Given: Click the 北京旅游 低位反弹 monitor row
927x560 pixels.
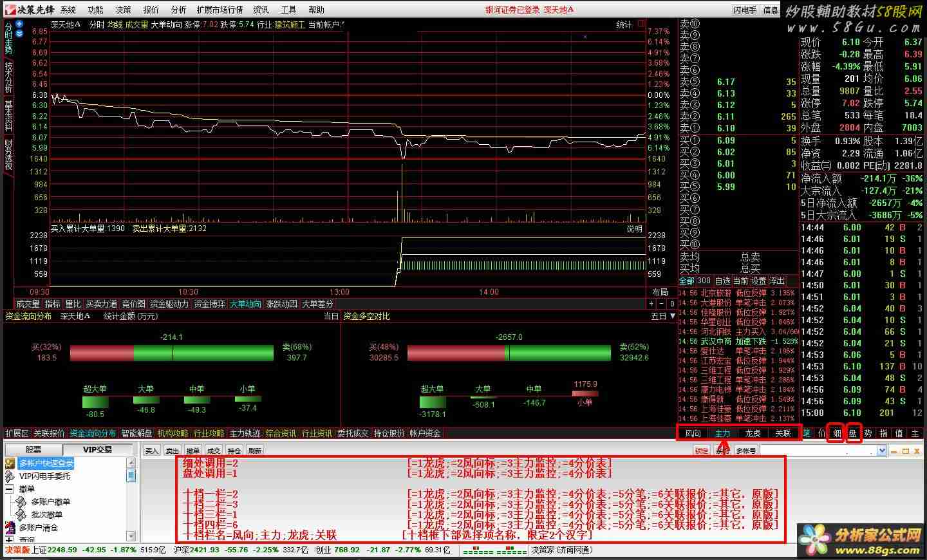Looking at the screenshot, I should [738, 293].
